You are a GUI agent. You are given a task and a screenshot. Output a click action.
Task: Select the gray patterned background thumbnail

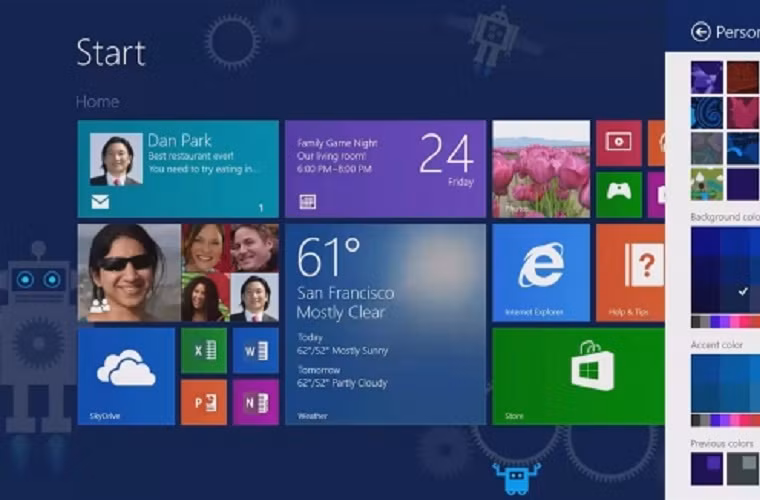pos(707,149)
